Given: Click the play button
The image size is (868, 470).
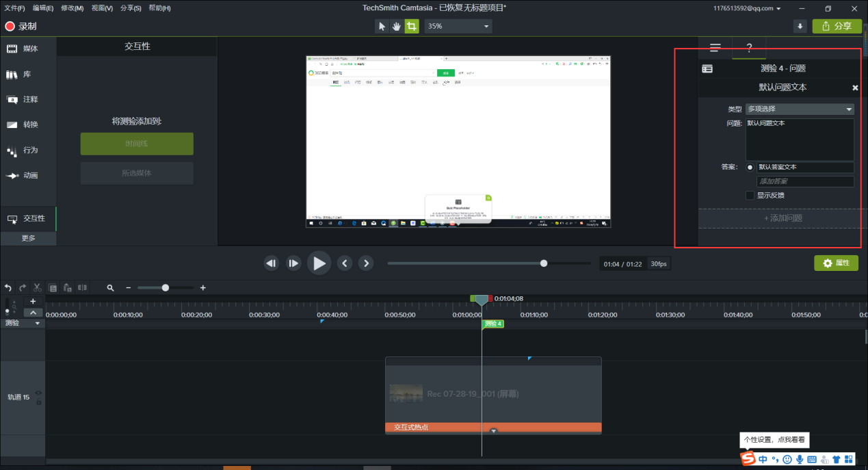Looking at the screenshot, I should (x=319, y=263).
